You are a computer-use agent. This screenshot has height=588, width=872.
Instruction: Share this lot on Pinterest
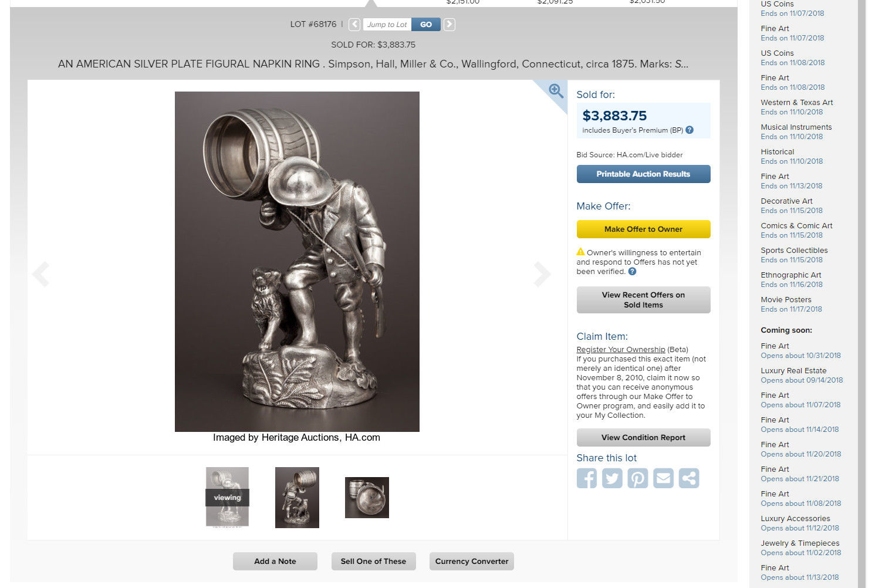click(638, 478)
